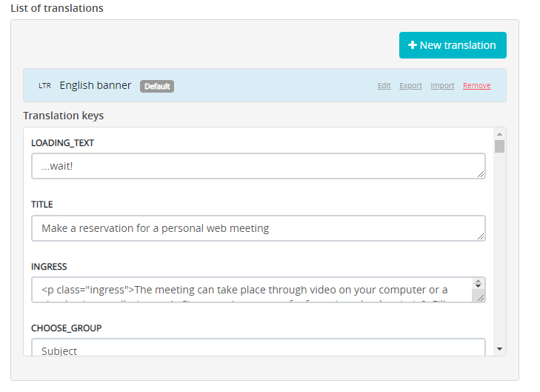Image resolution: width=540 pixels, height=392 pixels.
Task: Click the LTR direction badge
Action: [45, 86]
